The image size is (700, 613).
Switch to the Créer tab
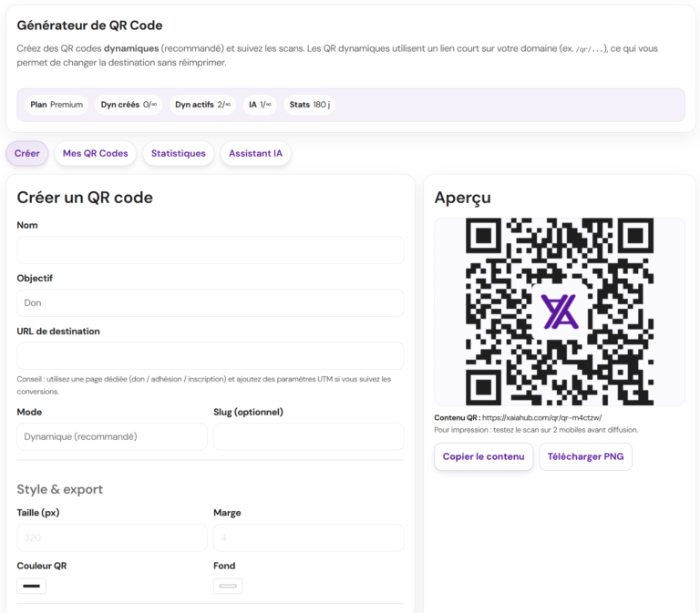point(27,153)
